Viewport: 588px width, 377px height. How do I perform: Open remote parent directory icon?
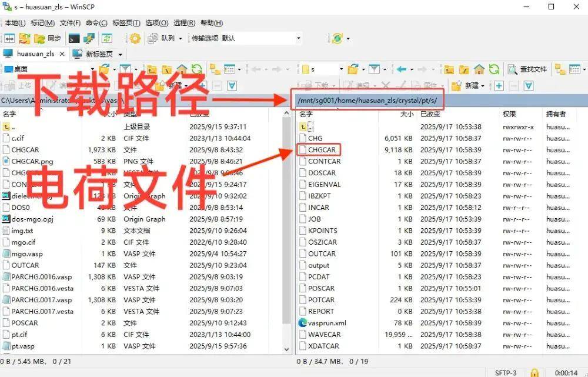click(x=449, y=69)
